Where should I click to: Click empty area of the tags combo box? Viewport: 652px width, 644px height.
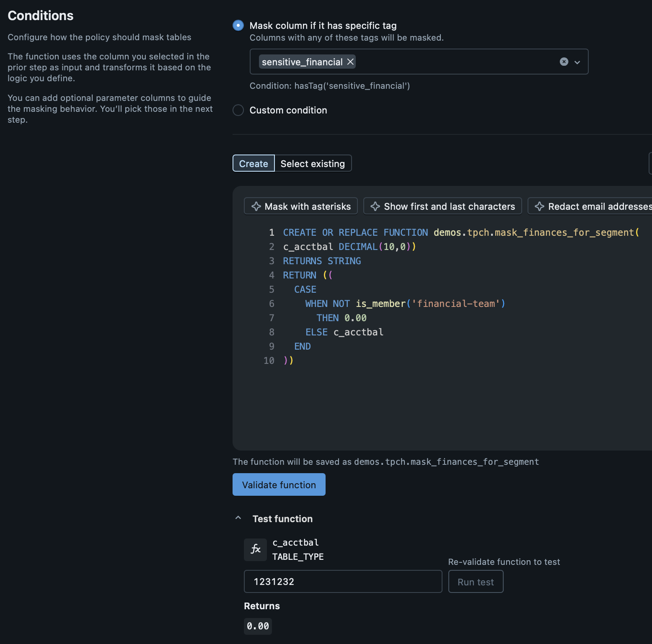(x=453, y=62)
